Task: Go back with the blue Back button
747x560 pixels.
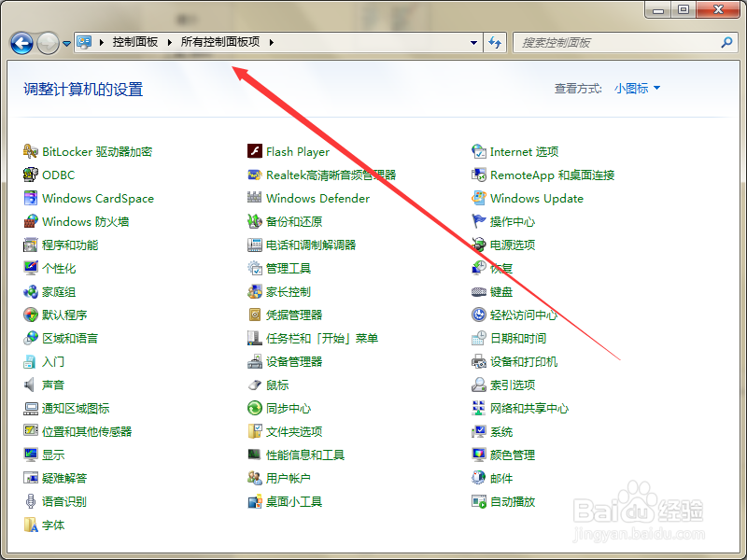Action: coord(21,43)
